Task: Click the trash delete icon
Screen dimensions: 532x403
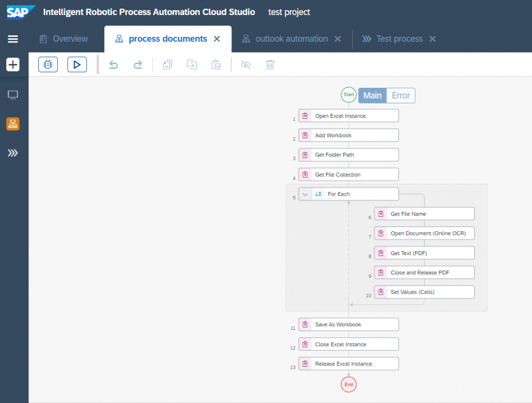Action: pyautogui.click(x=270, y=64)
